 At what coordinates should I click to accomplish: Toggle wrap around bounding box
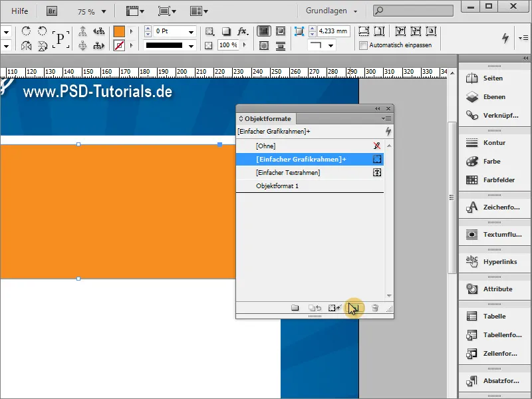280,31
